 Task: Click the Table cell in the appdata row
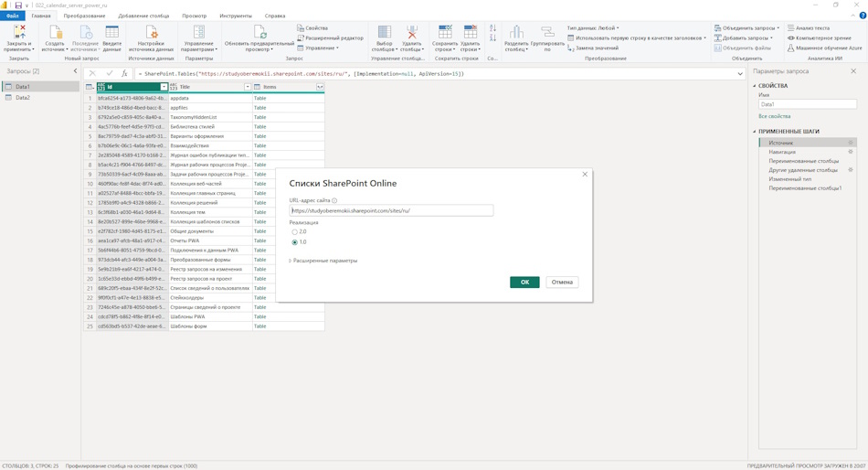[288, 98]
